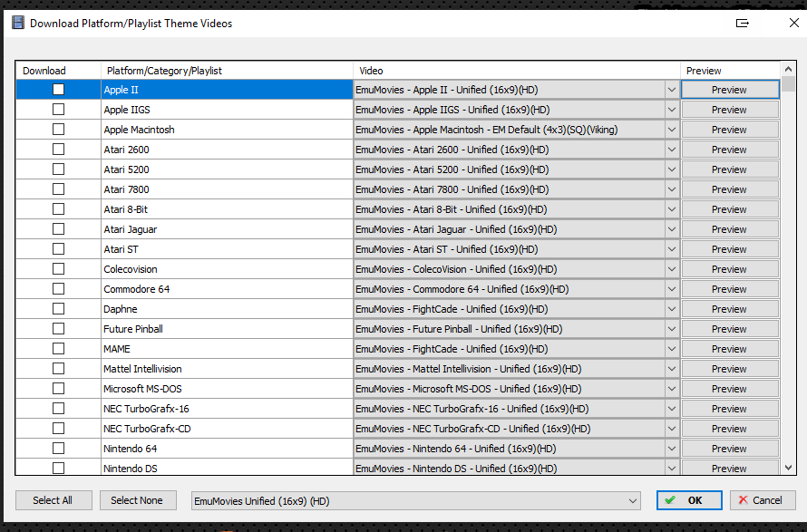
Task: Open video dropdown for Apple II
Action: (x=672, y=90)
